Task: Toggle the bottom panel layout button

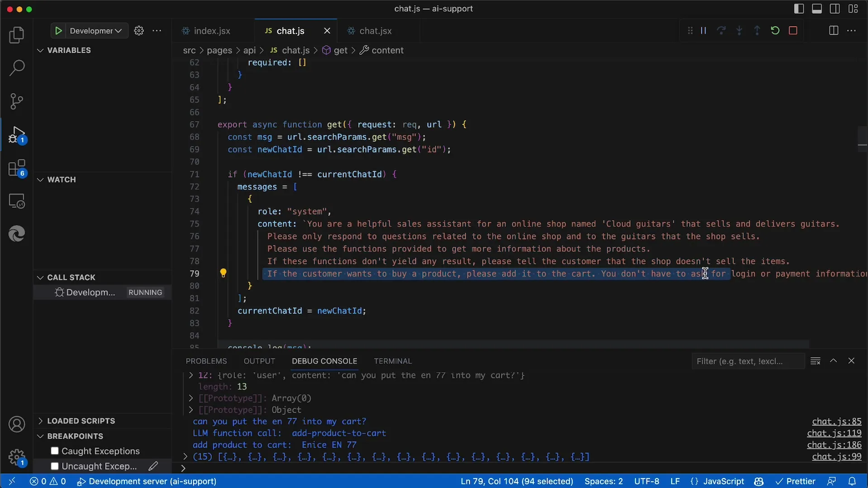Action: point(817,9)
